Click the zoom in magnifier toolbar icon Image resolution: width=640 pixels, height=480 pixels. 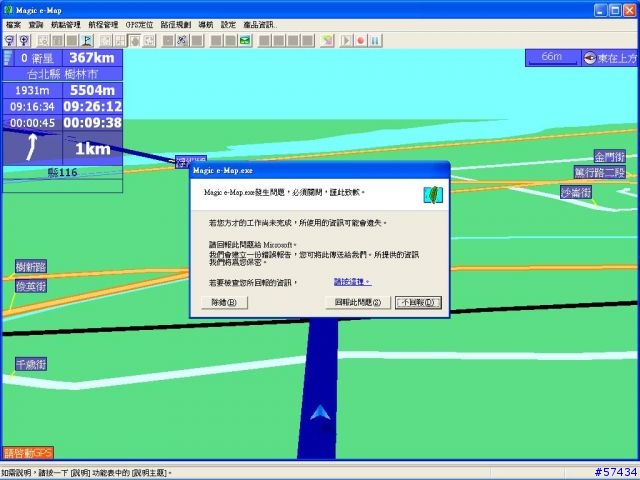tap(24, 40)
